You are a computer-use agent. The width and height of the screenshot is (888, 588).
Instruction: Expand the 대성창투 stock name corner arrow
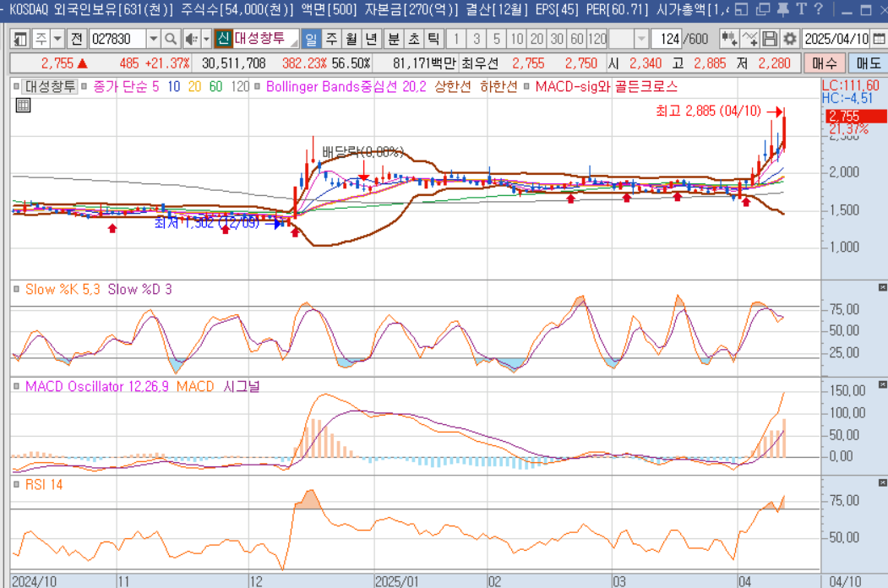click(x=295, y=44)
